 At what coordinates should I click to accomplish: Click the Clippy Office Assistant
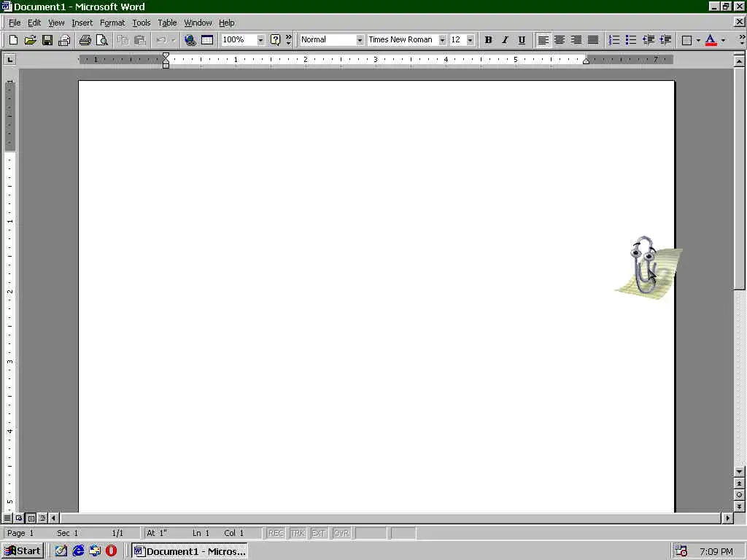click(648, 268)
